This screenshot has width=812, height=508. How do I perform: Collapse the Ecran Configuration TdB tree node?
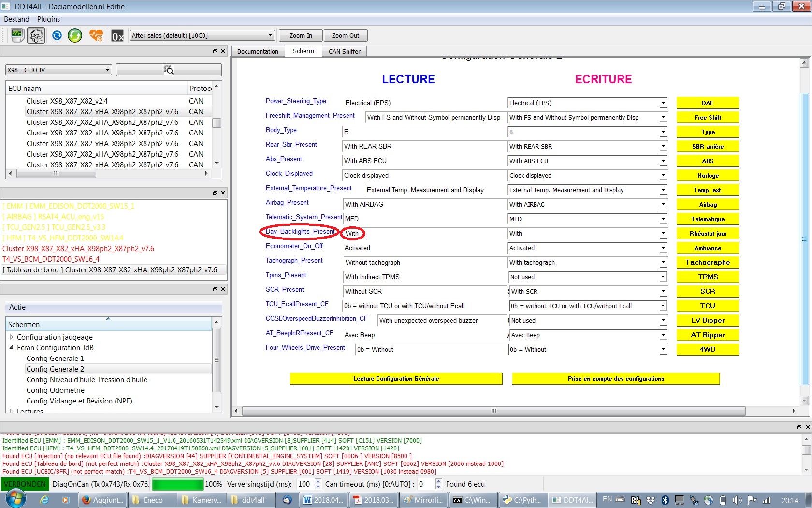click(12, 347)
